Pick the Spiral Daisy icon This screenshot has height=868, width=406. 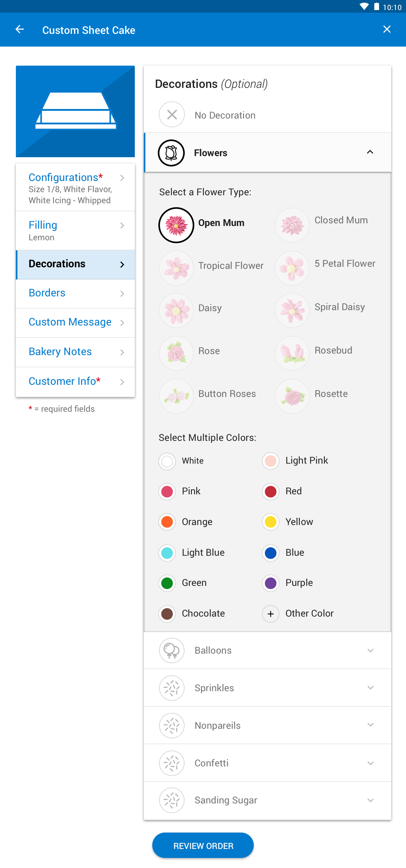click(292, 310)
